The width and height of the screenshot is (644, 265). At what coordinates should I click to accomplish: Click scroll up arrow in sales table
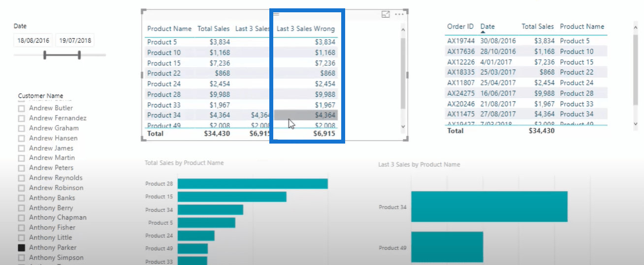coord(404,30)
